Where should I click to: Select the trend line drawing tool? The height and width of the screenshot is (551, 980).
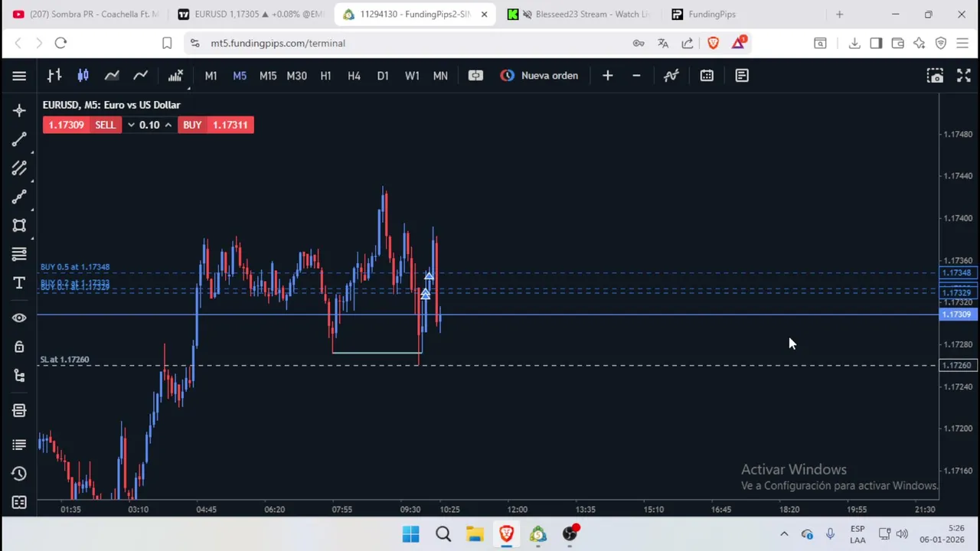19,139
